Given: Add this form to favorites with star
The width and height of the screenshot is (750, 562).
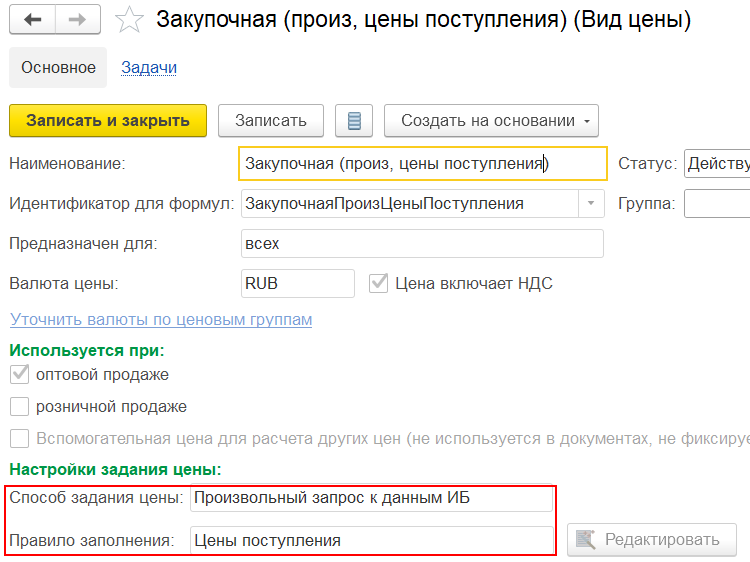Looking at the screenshot, I should pos(127,20).
